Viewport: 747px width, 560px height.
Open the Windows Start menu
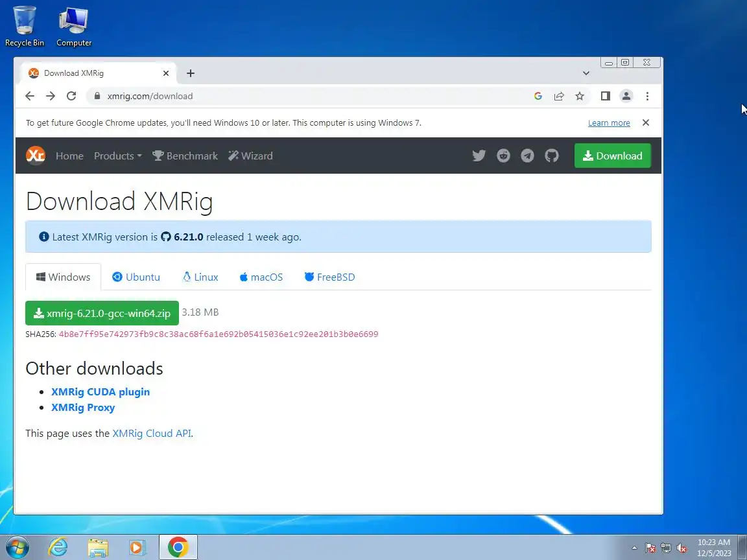pos(16,547)
